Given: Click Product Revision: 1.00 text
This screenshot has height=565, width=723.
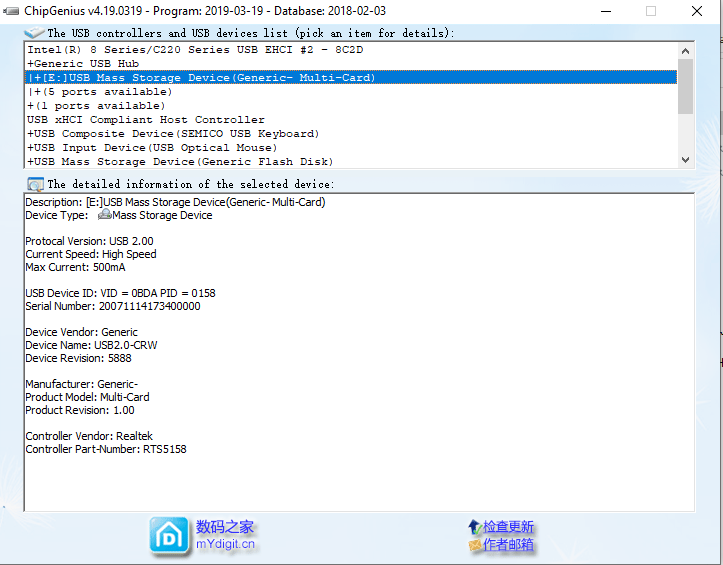Looking at the screenshot, I should coord(80,410).
